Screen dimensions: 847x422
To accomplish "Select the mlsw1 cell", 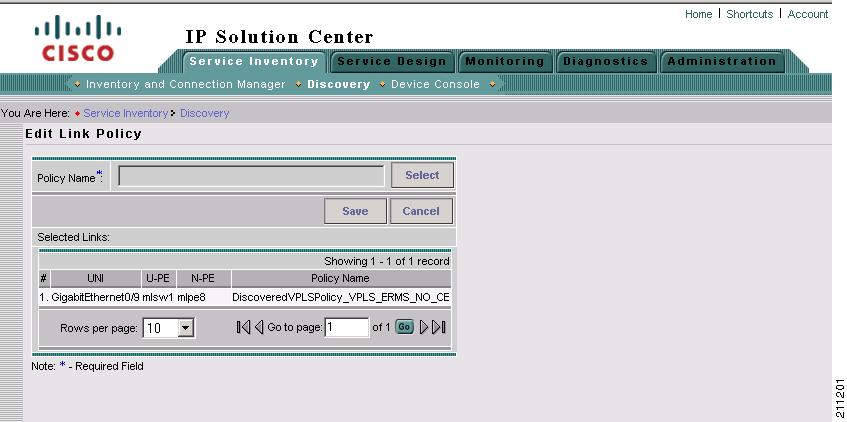I will pos(158,297).
